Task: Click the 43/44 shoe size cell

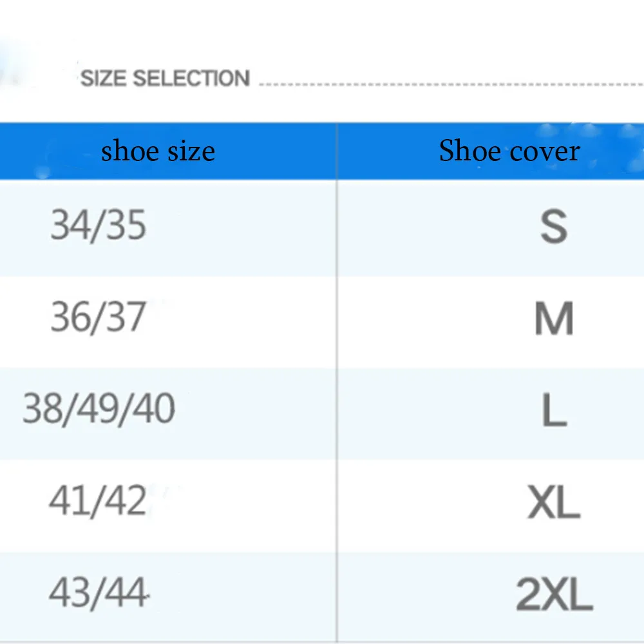Action: 99,593
